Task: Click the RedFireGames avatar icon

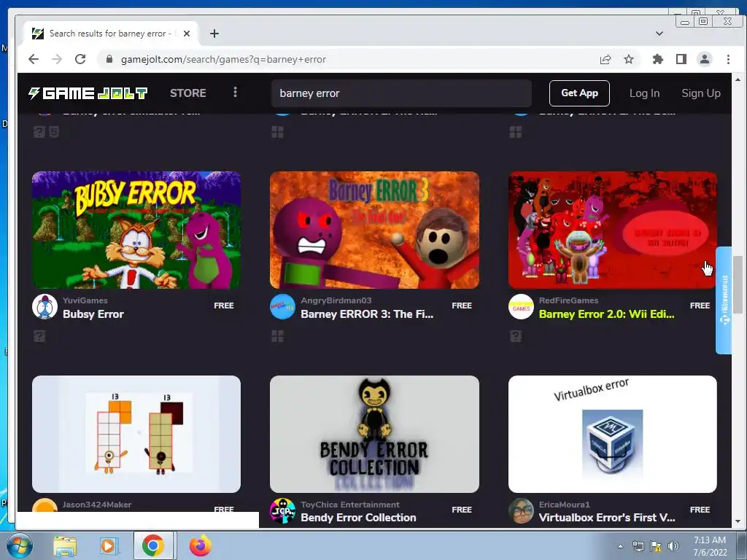Action: click(521, 307)
